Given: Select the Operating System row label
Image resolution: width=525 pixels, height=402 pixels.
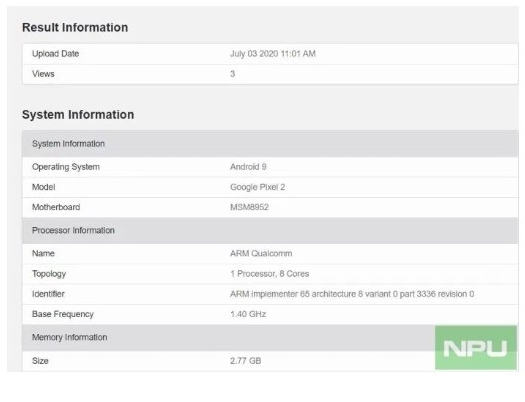Looking at the screenshot, I should point(66,167).
